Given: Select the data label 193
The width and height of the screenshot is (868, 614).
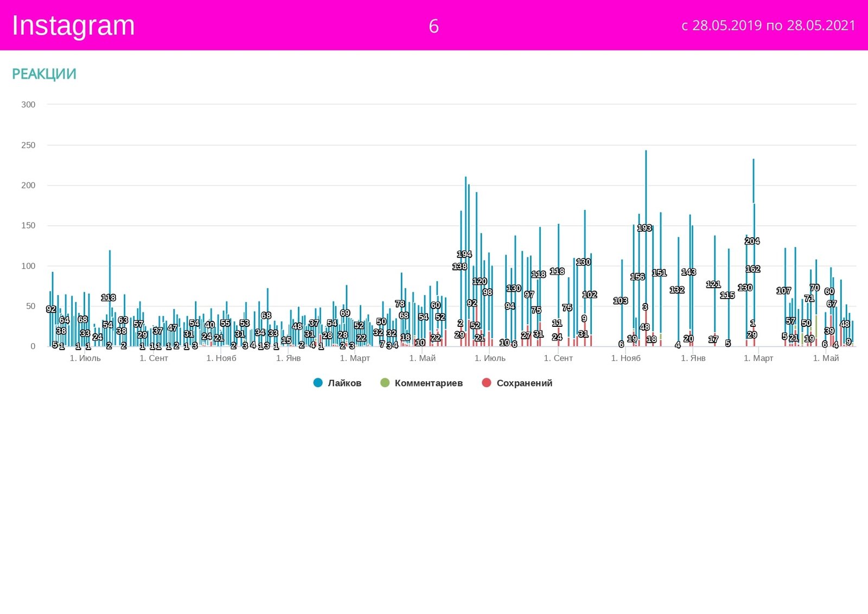Looking at the screenshot, I should 644,228.
